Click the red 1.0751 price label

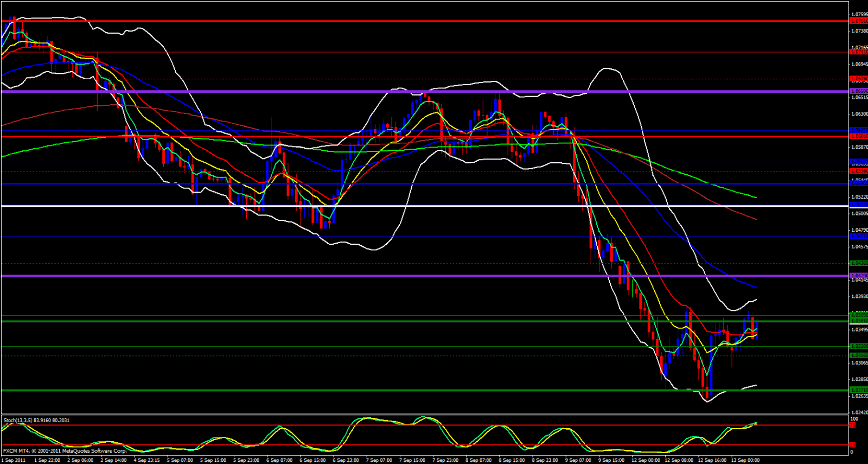pos(858,21)
